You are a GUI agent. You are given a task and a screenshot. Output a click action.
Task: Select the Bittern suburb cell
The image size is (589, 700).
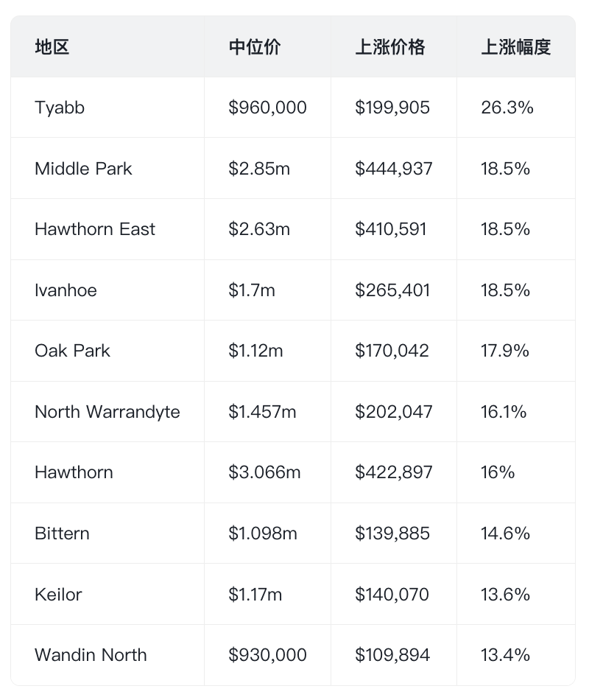(x=62, y=533)
